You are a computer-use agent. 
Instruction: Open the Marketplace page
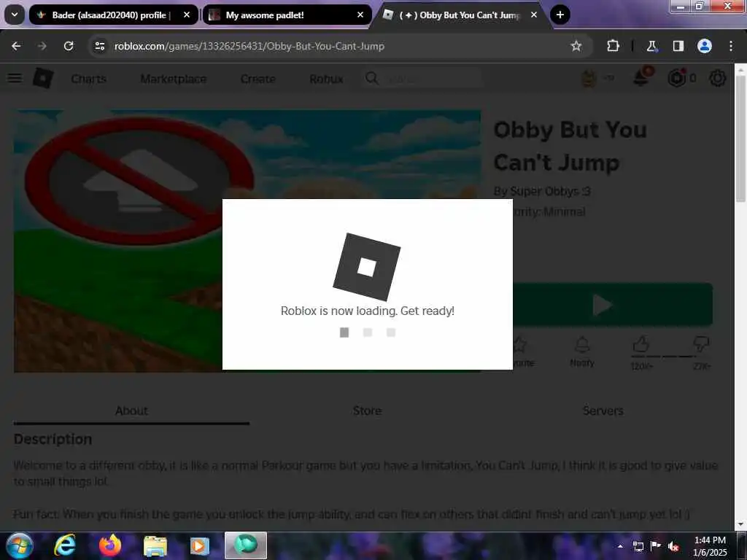pos(174,79)
